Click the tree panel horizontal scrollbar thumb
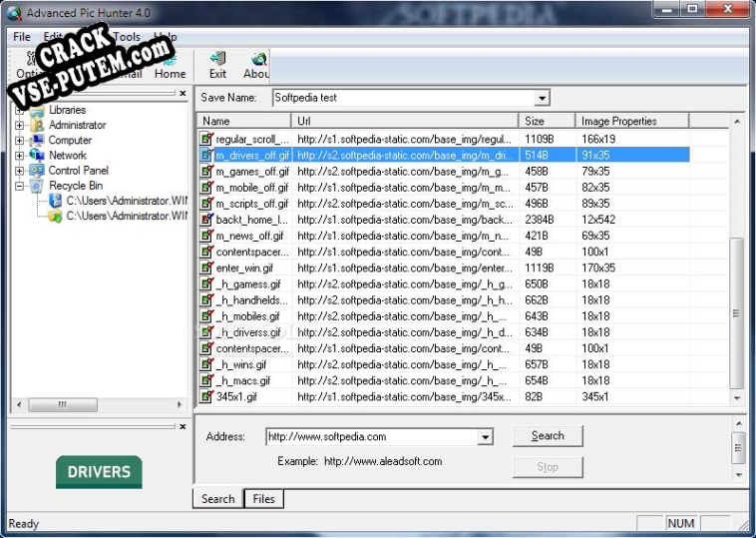Screen dimensions: 756x538 point(63,404)
